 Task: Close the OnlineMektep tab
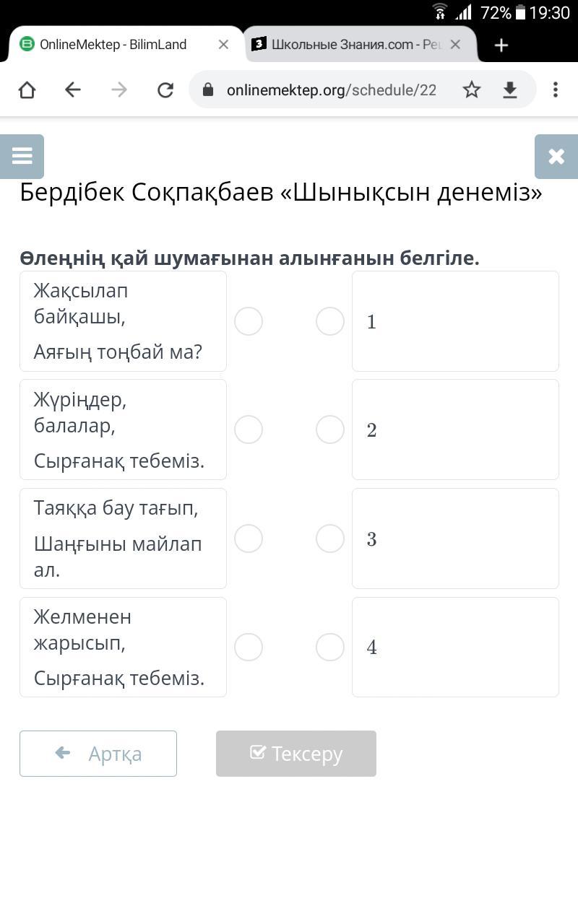tap(223, 45)
